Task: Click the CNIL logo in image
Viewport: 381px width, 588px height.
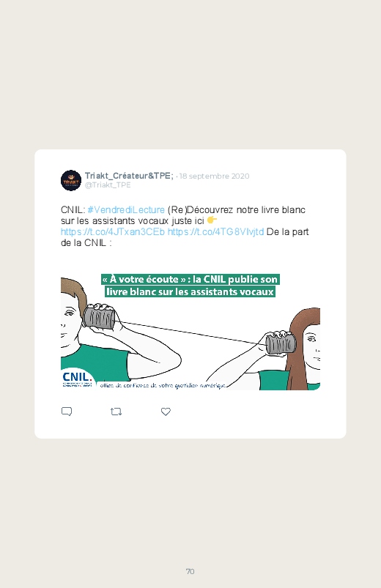Action: pos(77,379)
